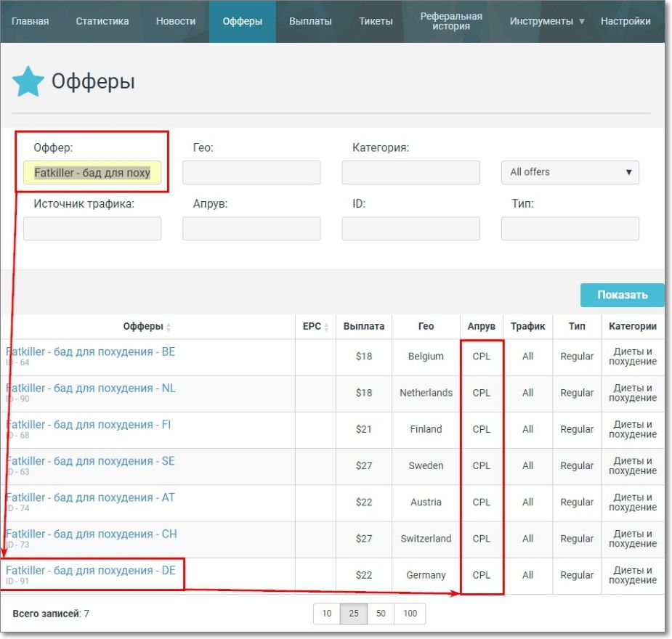The image size is (672, 639).
Task: Open offer Fatkiller - FI link
Action: click(89, 425)
